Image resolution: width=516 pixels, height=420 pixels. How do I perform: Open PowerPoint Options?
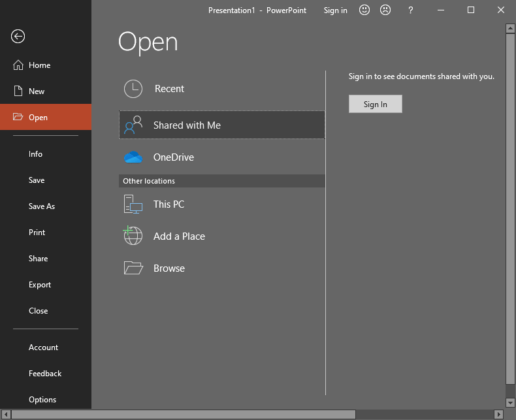coord(42,400)
